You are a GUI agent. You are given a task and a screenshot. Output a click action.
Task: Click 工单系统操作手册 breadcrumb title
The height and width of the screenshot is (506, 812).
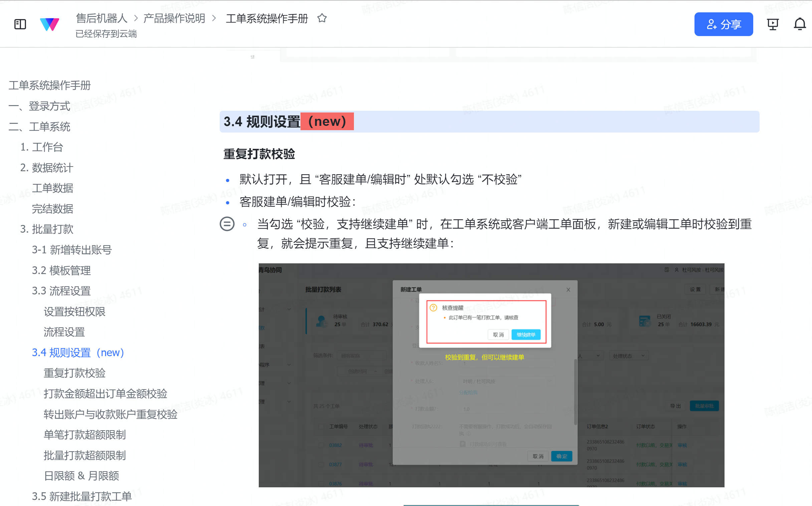267,18
